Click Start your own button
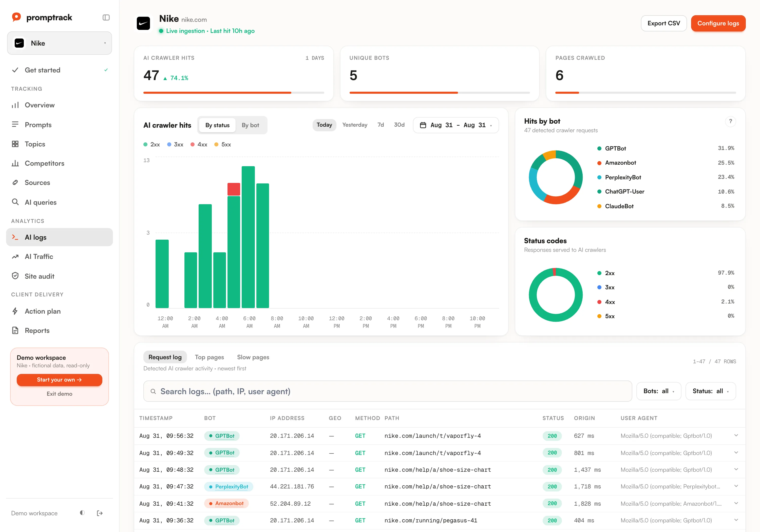This screenshot has width=760, height=532. pos(59,380)
